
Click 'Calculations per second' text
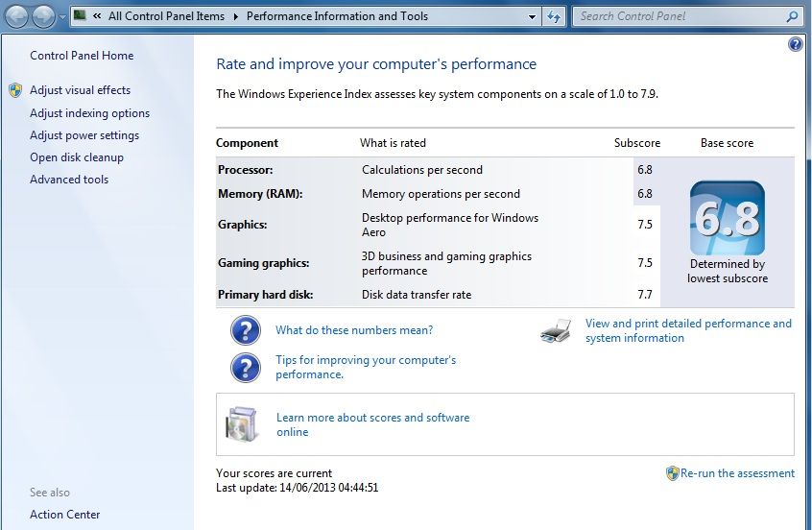pyautogui.click(x=422, y=170)
